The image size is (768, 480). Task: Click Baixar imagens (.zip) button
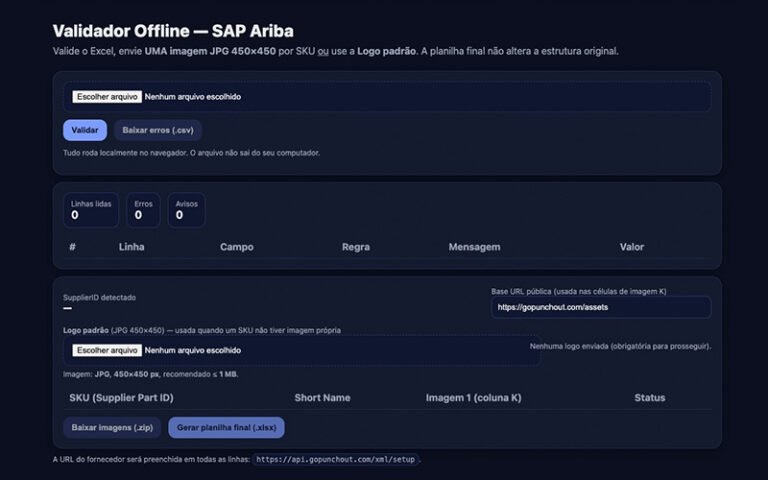pyautogui.click(x=112, y=427)
